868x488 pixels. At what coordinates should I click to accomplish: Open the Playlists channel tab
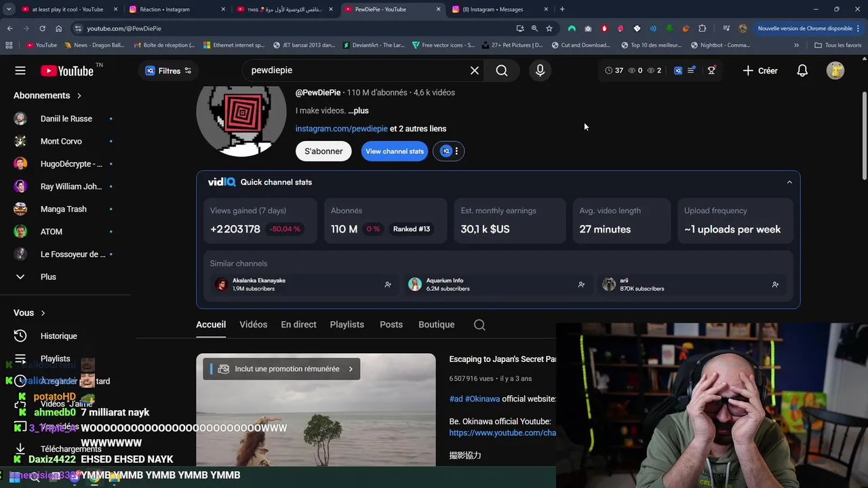point(347,325)
